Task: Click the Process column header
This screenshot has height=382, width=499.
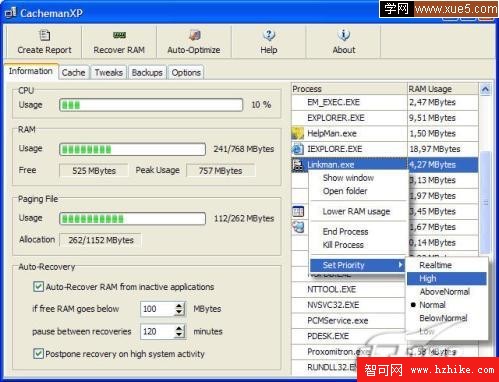Action: coord(349,89)
